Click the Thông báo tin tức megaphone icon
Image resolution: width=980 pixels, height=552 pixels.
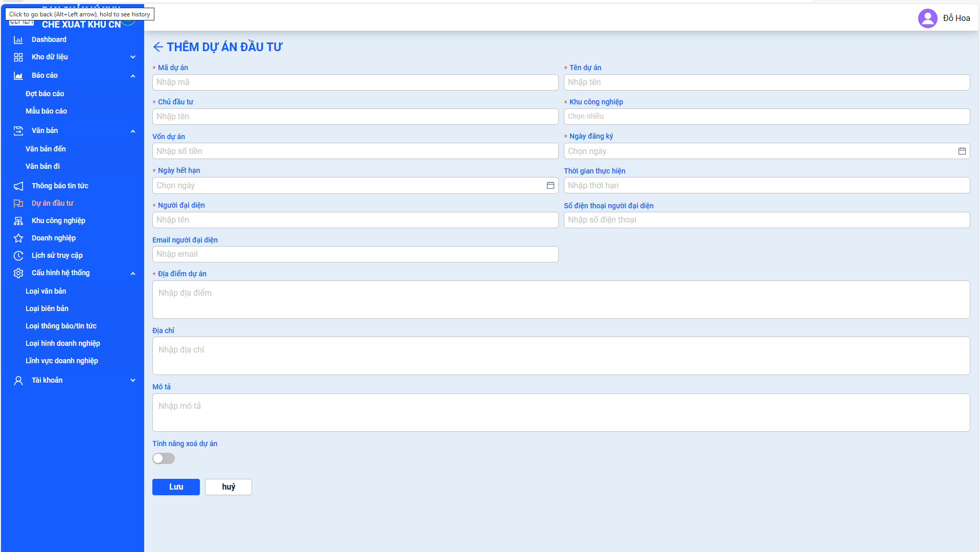tap(18, 186)
